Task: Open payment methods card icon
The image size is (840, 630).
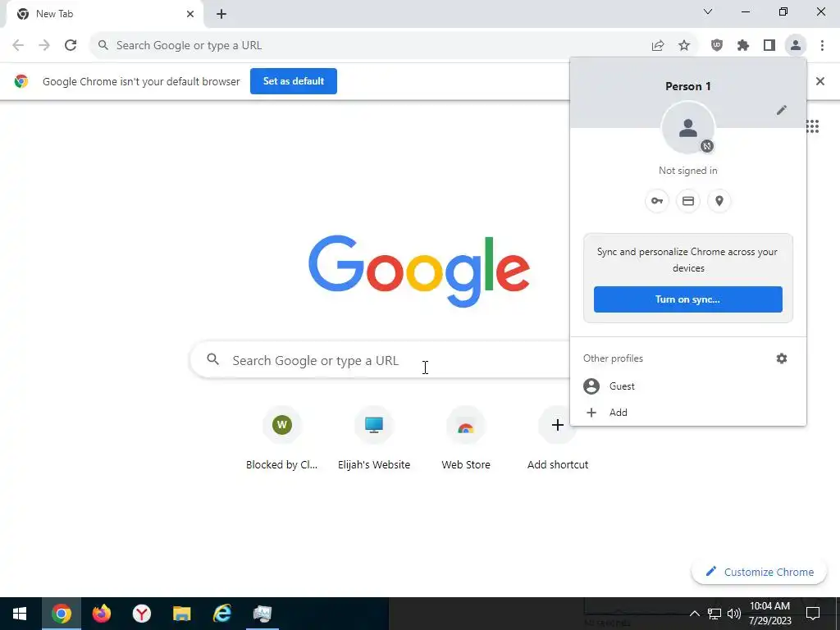Action: 688,201
